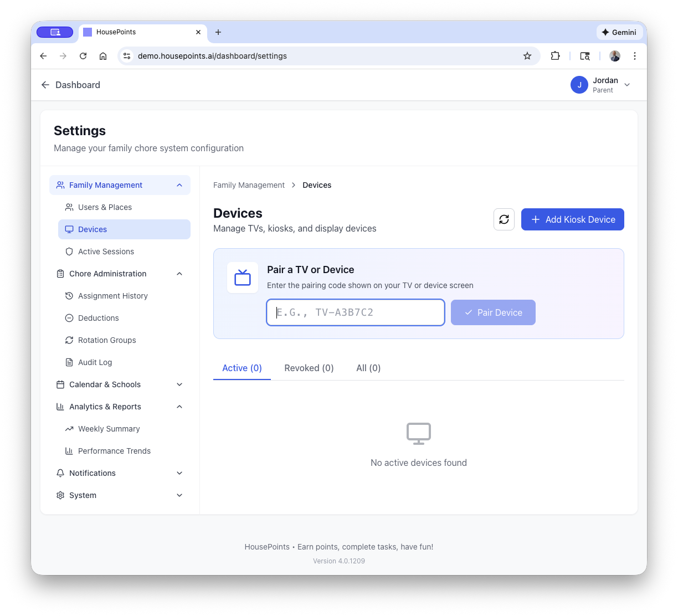This screenshot has height=616, width=678.
Task: Click the refresh devices icon button
Action: tap(504, 219)
